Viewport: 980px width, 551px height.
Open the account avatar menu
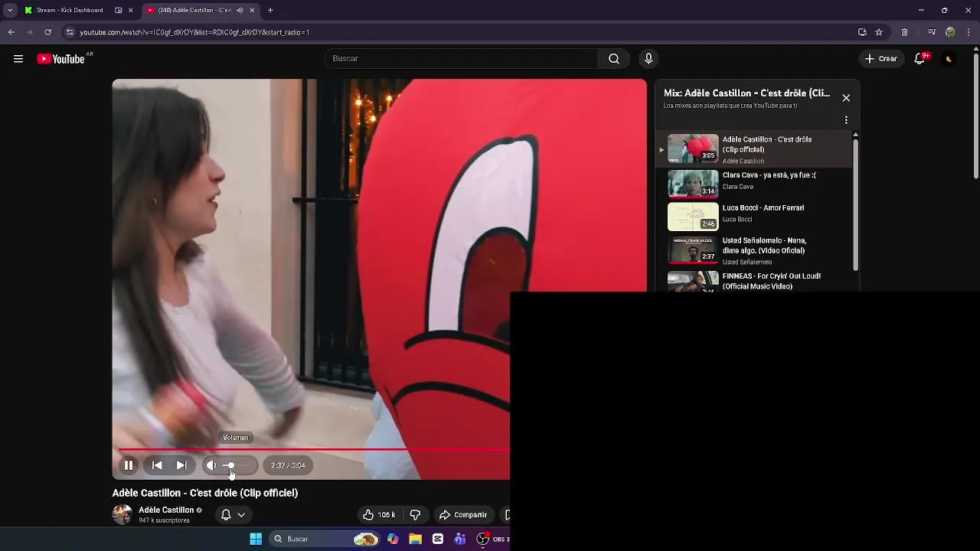coord(949,59)
